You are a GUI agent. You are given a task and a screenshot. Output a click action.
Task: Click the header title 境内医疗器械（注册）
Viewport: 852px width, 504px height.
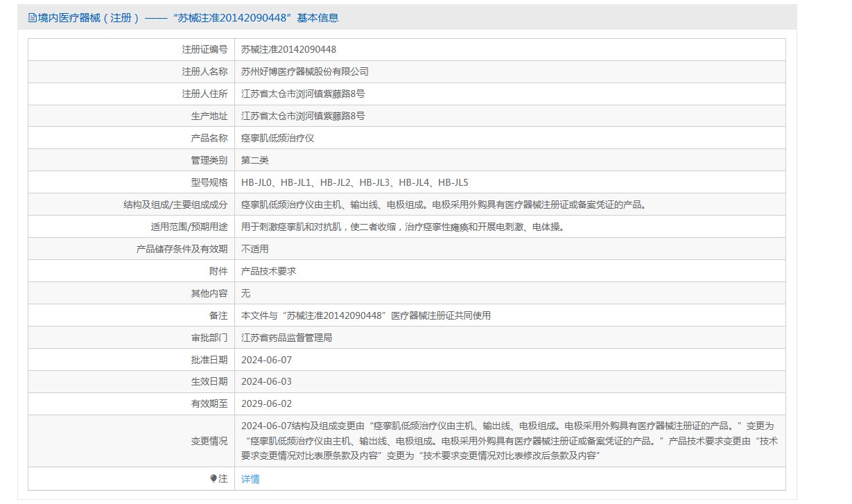pyautogui.click(x=89, y=18)
